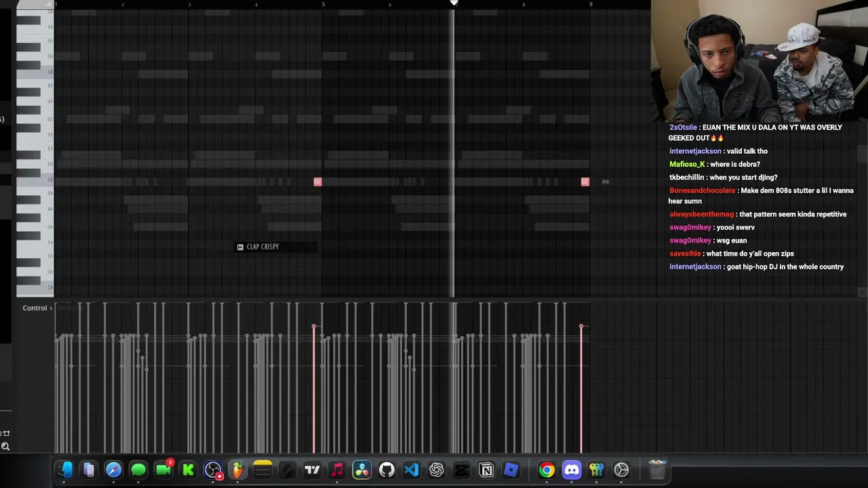Click bar 9 on the timeline ruler
The height and width of the screenshot is (488, 868).
coord(591,5)
